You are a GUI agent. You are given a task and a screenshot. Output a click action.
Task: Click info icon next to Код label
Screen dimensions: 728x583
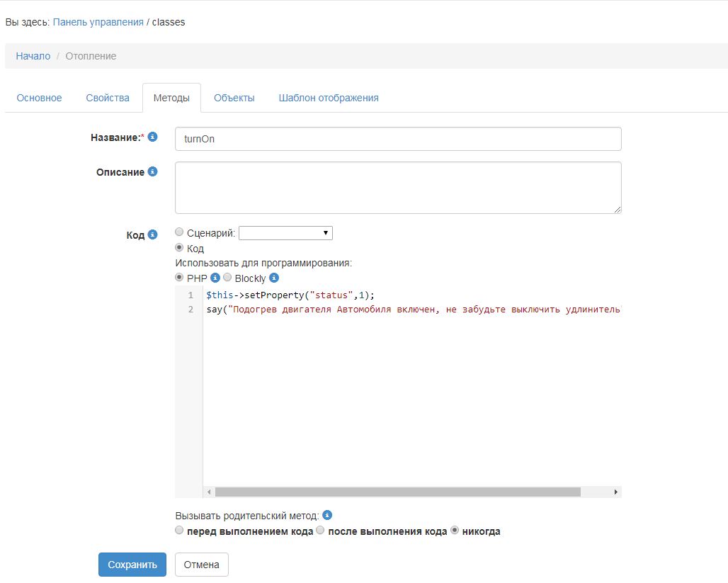tap(152, 234)
